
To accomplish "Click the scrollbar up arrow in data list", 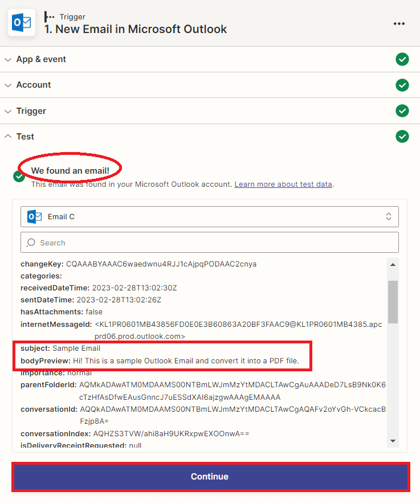I will pyautogui.click(x=393, y=264).
